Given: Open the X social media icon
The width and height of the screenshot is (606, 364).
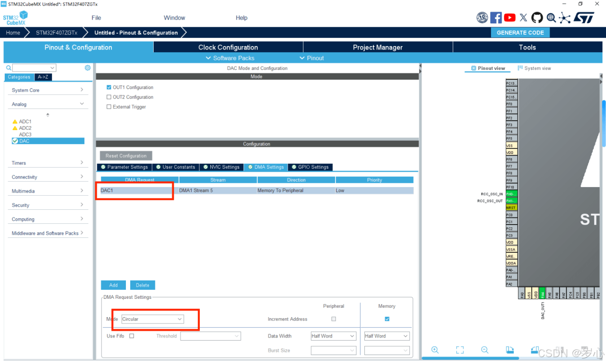Looking at the screenshot, I should 523,18.
